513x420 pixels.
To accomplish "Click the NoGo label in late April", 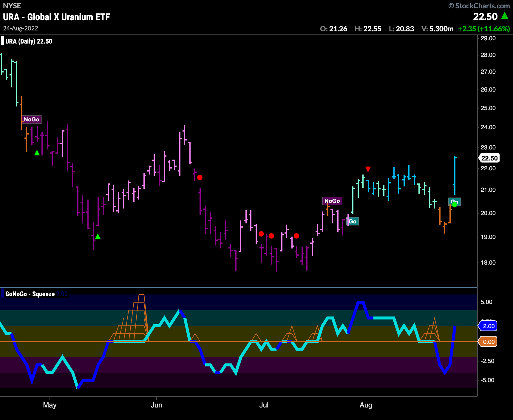I will (32, 119).
